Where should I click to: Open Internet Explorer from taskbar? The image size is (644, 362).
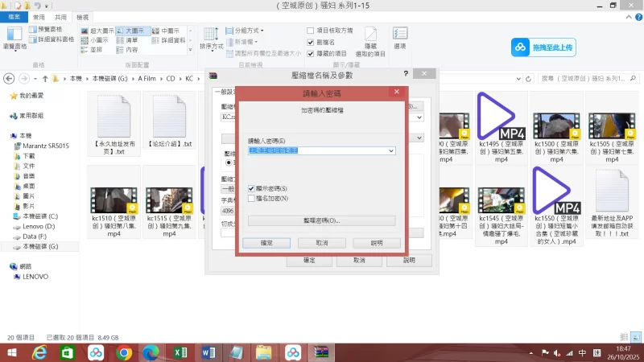click(39, 352)
